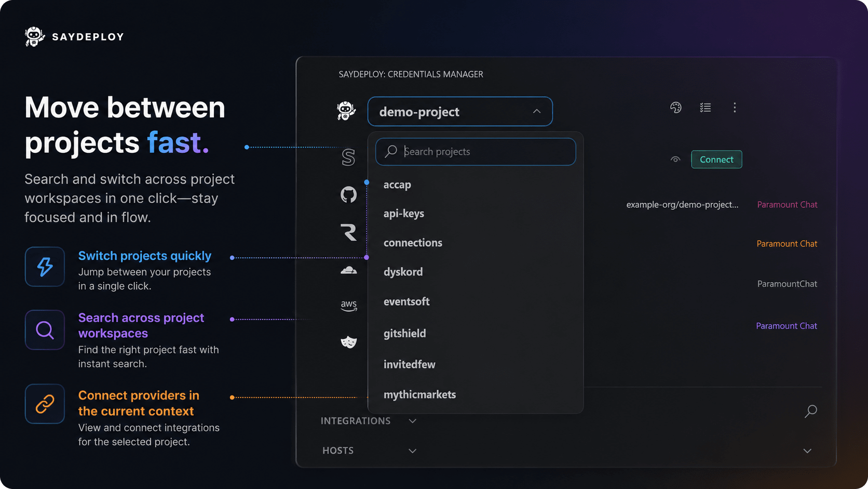This screenshot has width=868, height=489.
Task: Click the green Connect button
Action: (x=716, y=160)
